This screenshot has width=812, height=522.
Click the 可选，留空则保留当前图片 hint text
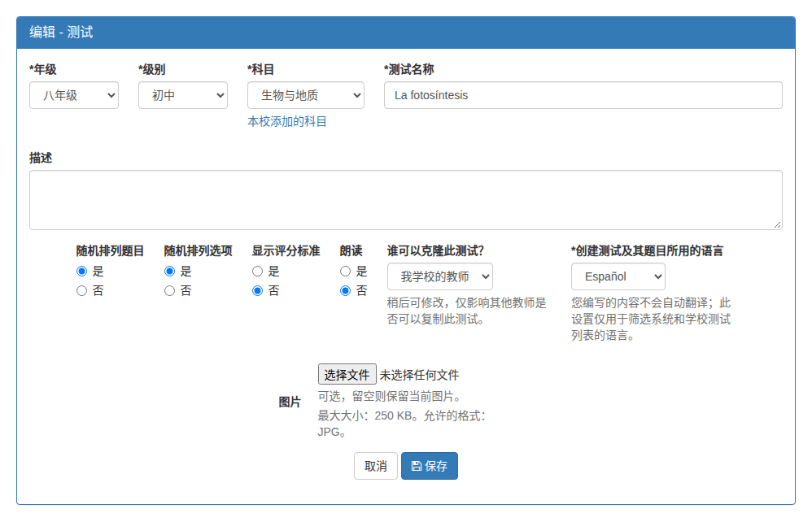click(x=390, y=397)
